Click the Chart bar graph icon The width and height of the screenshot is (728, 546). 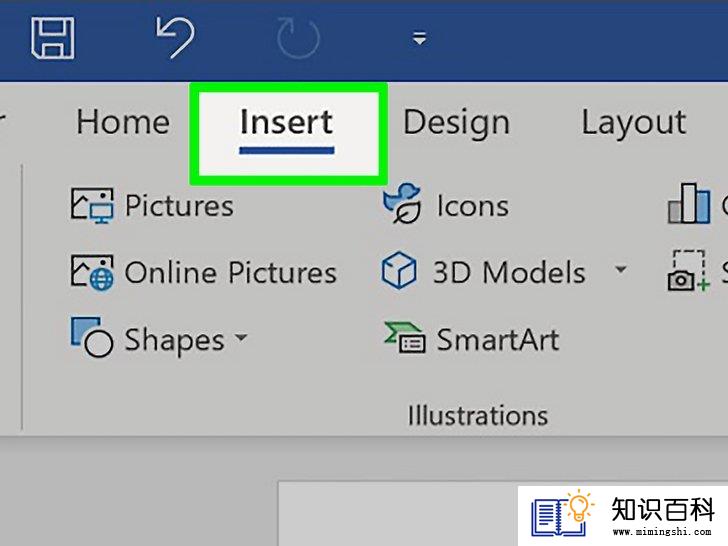pos(689,203)
